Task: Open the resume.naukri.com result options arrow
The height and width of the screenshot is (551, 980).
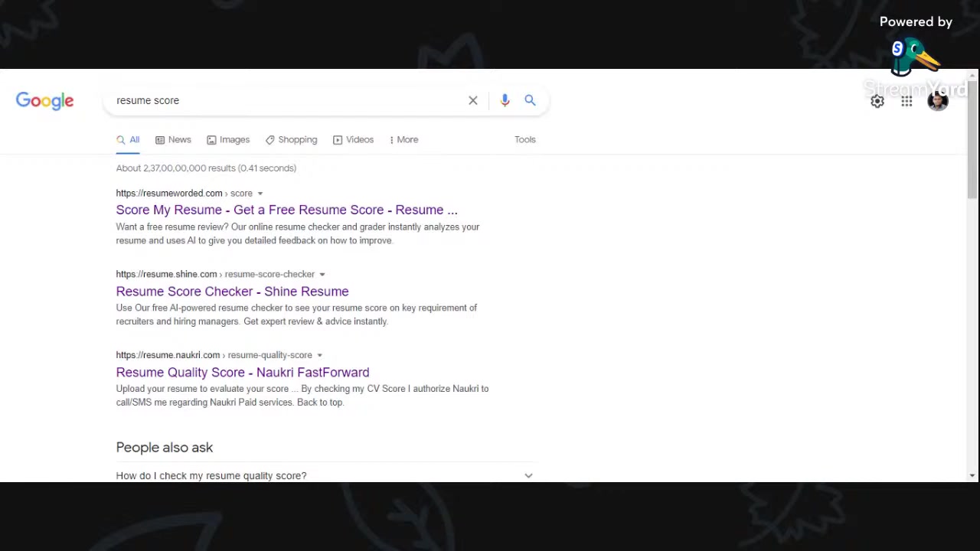Action: tap(319, 355)
